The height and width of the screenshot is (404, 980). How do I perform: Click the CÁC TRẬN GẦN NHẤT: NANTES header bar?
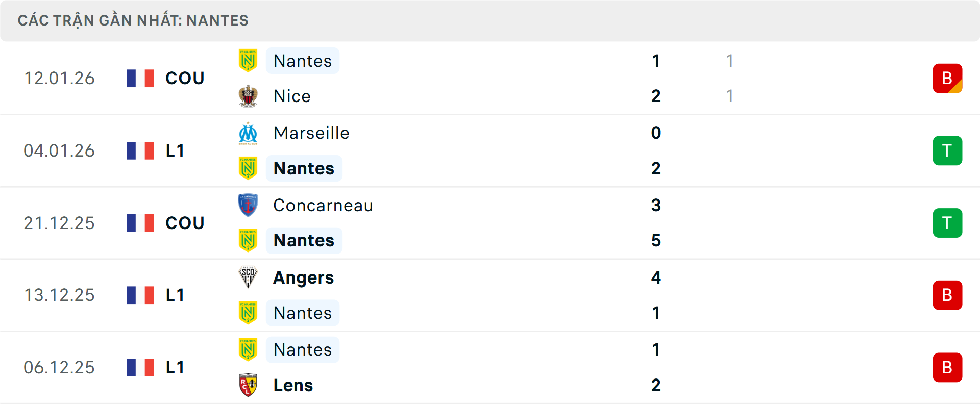point(133,20)
